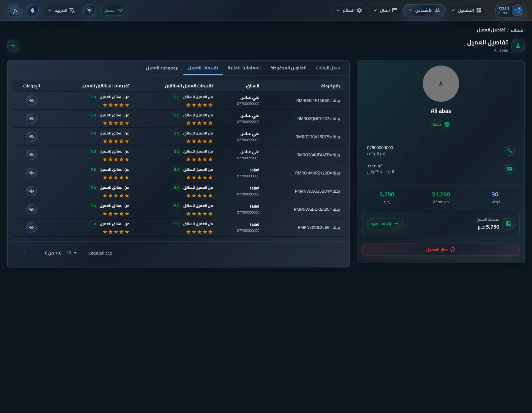This screenshot has height=413, width=532.
Task: Toggle the light theme sun icon
Action: pyautogui.click(x=89, y=10)
